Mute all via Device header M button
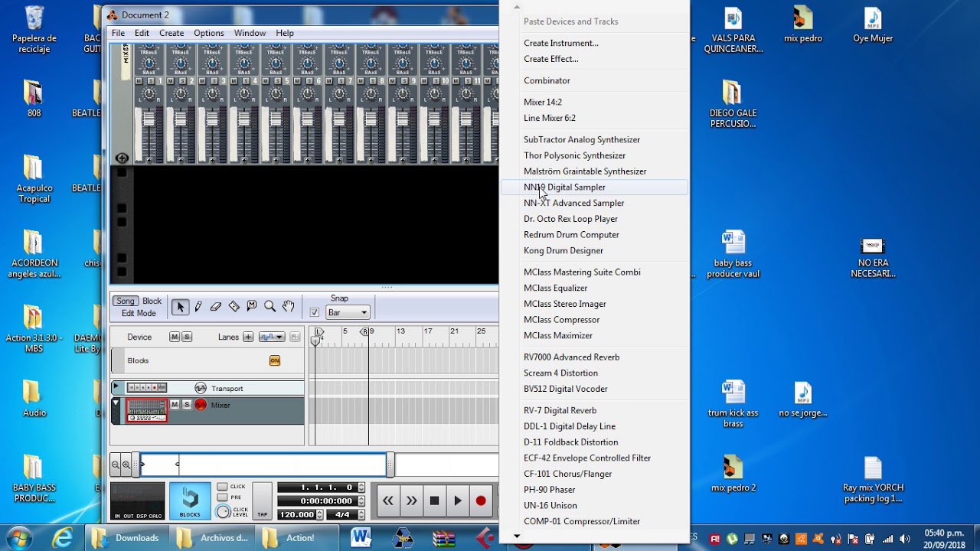 click(175, 337)
